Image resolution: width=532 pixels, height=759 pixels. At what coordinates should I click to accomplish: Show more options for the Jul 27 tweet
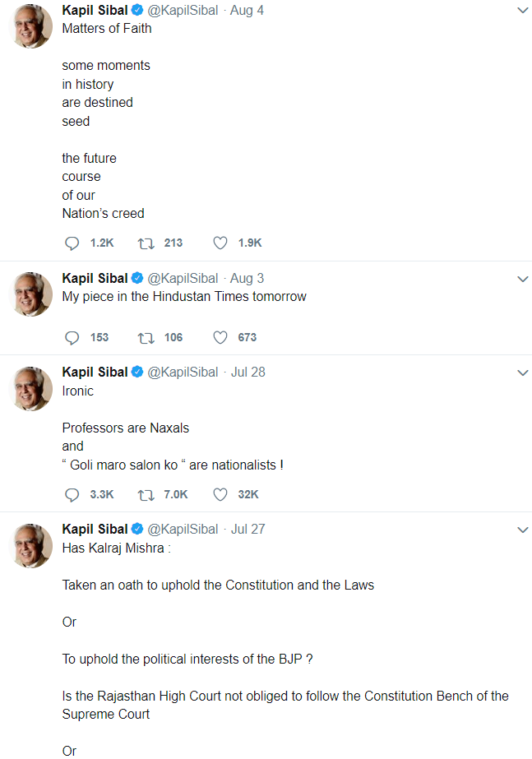[522, 530]
